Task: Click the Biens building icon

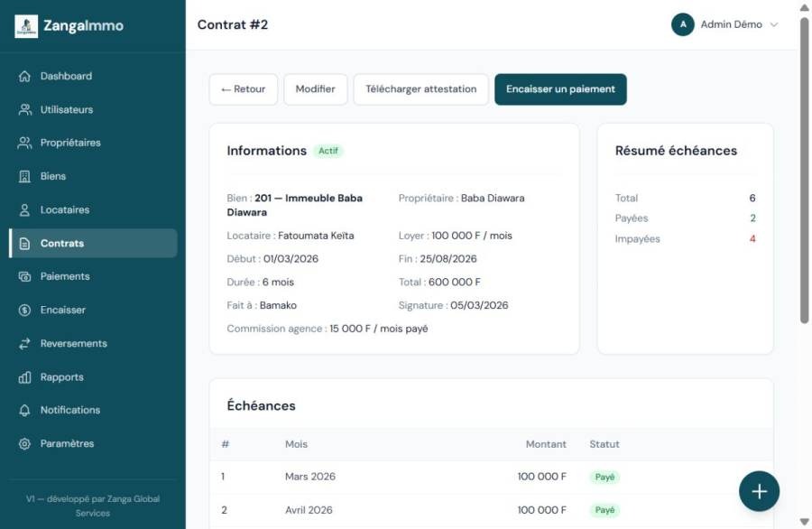Action: point(24,177)
